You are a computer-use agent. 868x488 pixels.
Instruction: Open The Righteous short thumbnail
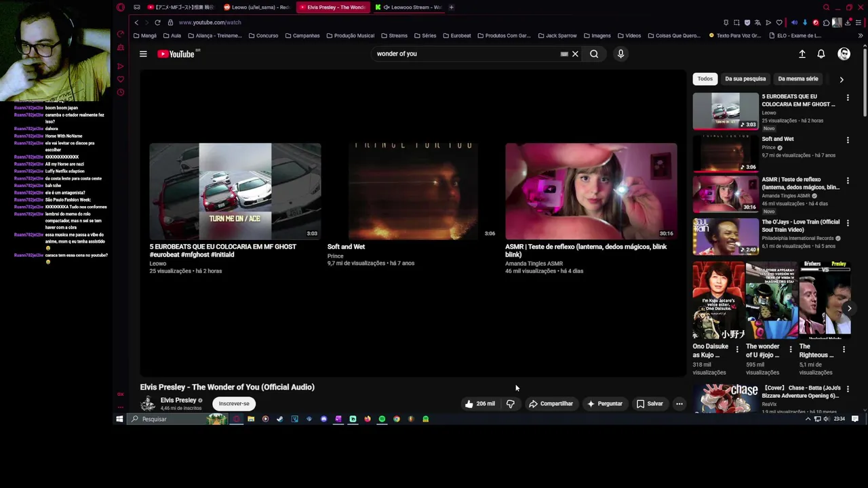click(x=825, y=300)
